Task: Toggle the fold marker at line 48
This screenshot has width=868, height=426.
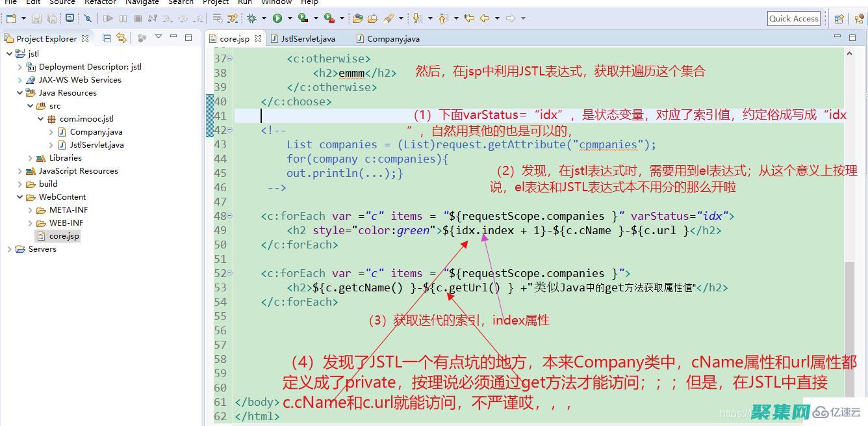Action: [x=229, y=216]
